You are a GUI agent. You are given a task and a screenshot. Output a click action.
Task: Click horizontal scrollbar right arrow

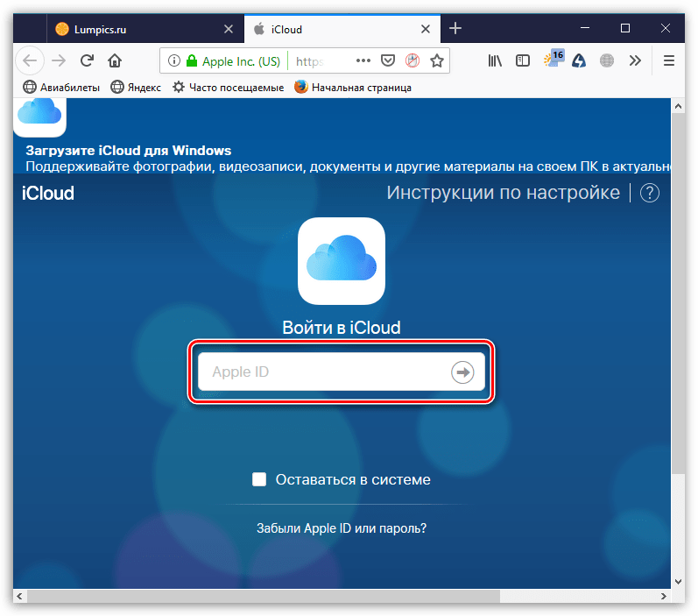click(663, 596)
